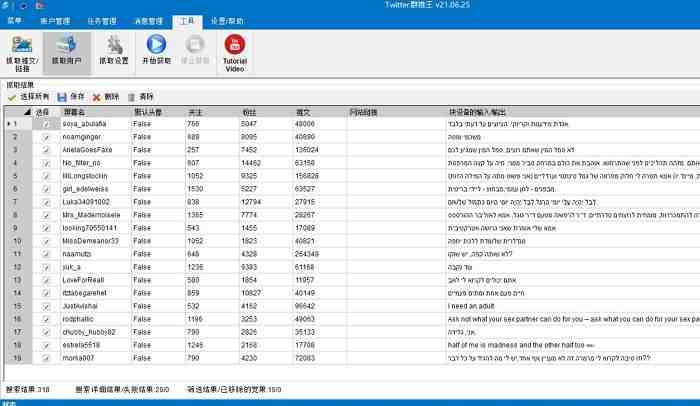Toggle checkbox for girl_edelweiss row
The image size is (700, 406).
pyautogui.click(x=46, y=189)
